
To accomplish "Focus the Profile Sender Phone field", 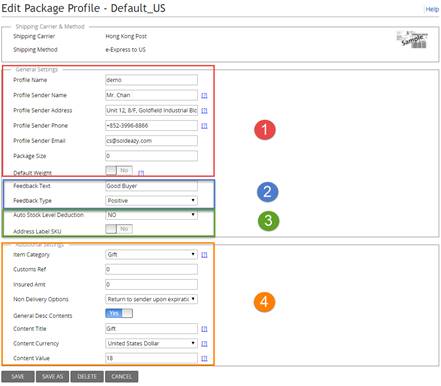I will [151, 126].
